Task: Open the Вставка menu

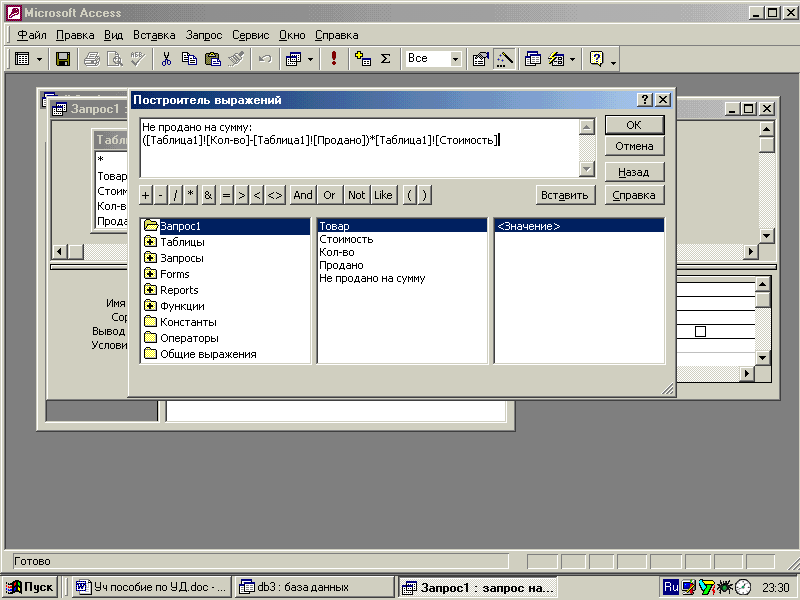Action: pyautogui.click(x=154, y=35)
